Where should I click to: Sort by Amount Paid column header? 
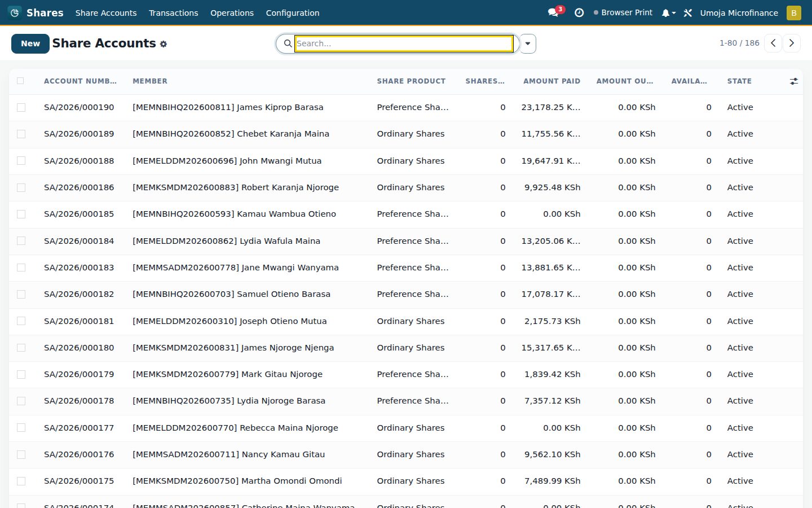click(551, 81)
